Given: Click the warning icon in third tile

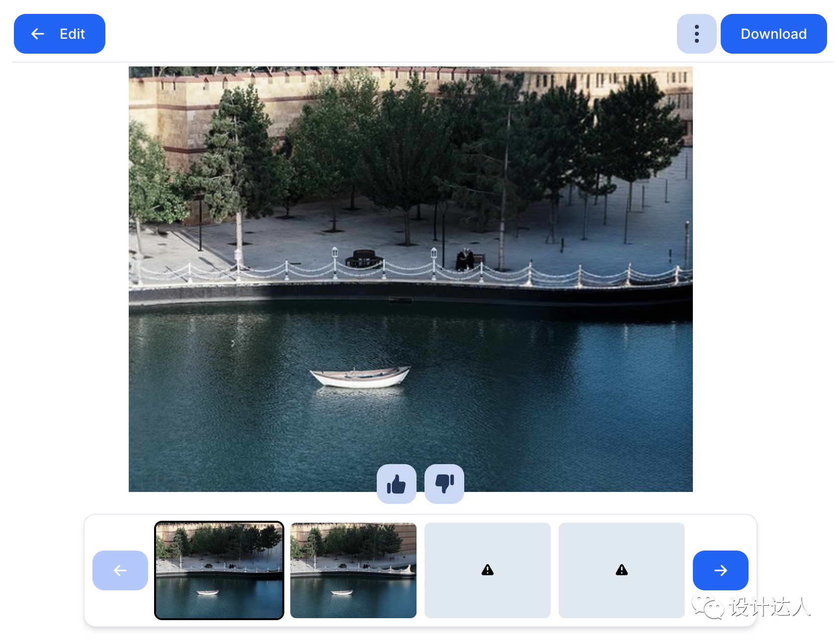Looking at the screenshot, I should click(488, 570).
